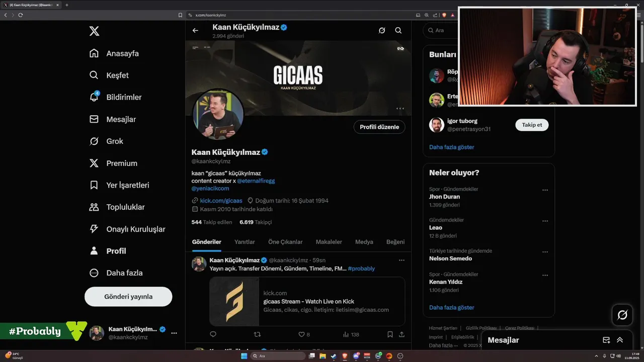Open Brave browser in the taskbar
The width and height of the screenshot is (644, 362).
[x=345, y=356]
